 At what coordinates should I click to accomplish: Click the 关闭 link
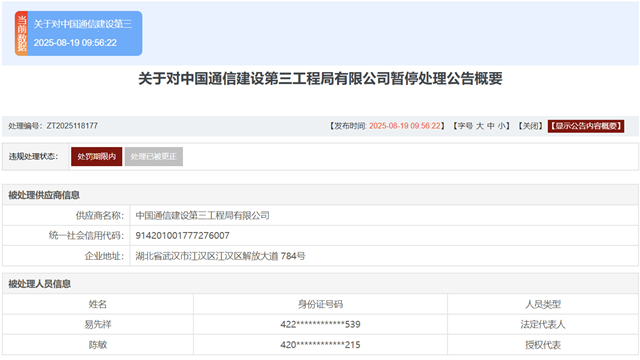point(530,126)
